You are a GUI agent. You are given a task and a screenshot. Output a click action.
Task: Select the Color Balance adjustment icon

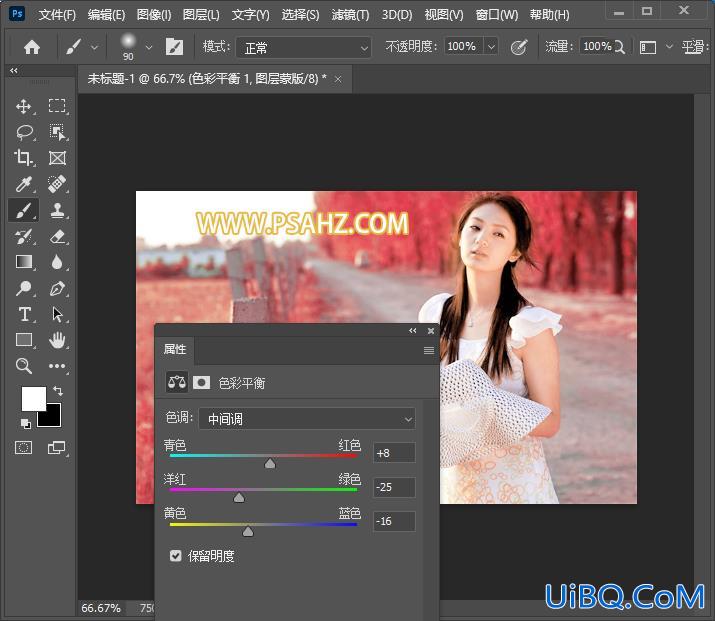point(177,382)
